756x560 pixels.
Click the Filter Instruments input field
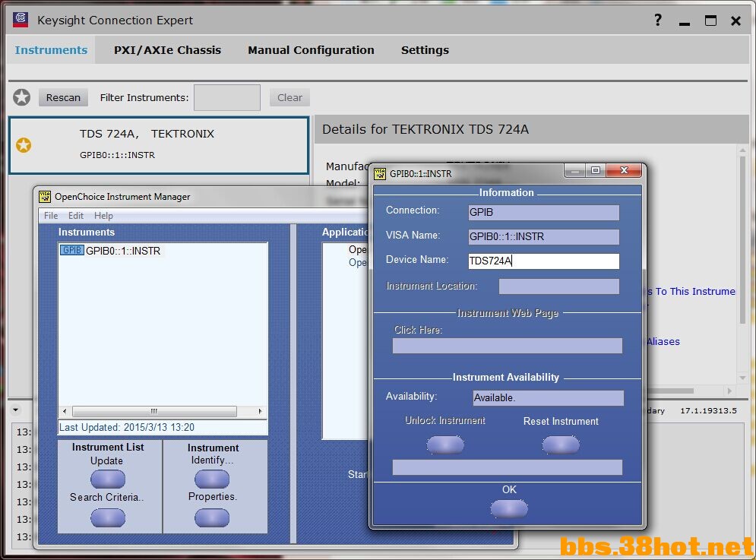[x=227, y=97]
